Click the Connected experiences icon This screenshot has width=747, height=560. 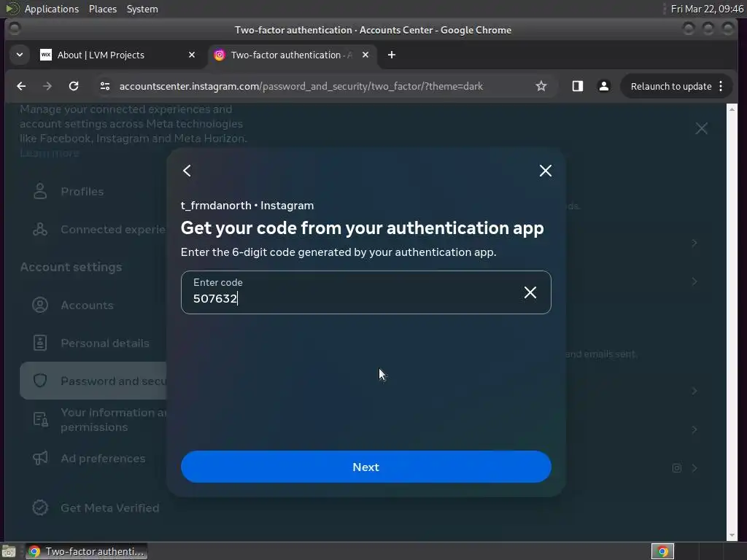[x=40, y=230]
